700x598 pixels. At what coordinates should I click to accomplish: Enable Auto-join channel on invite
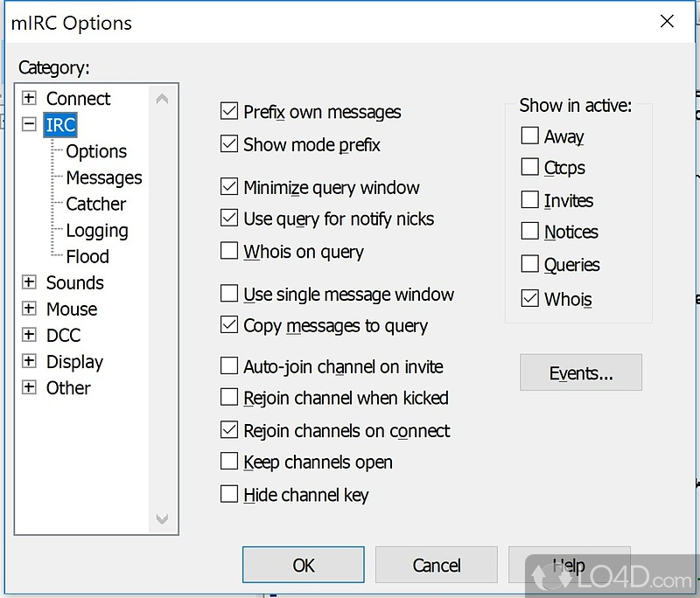click(x=229, y=366)
